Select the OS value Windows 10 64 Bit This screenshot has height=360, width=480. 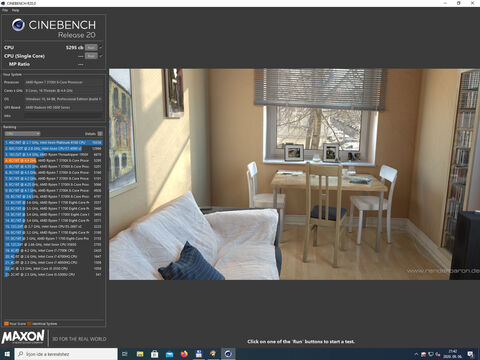click(x=63, y=99)
